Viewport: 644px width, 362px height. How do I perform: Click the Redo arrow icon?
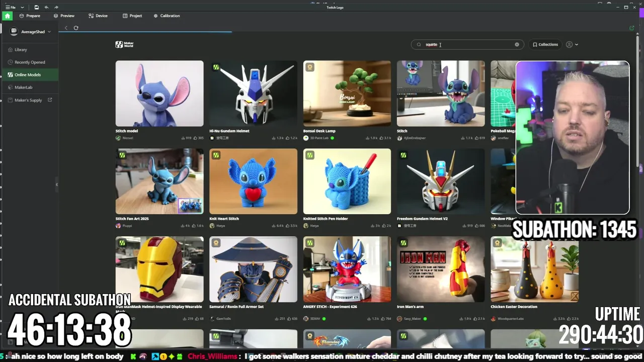[56, 8]
